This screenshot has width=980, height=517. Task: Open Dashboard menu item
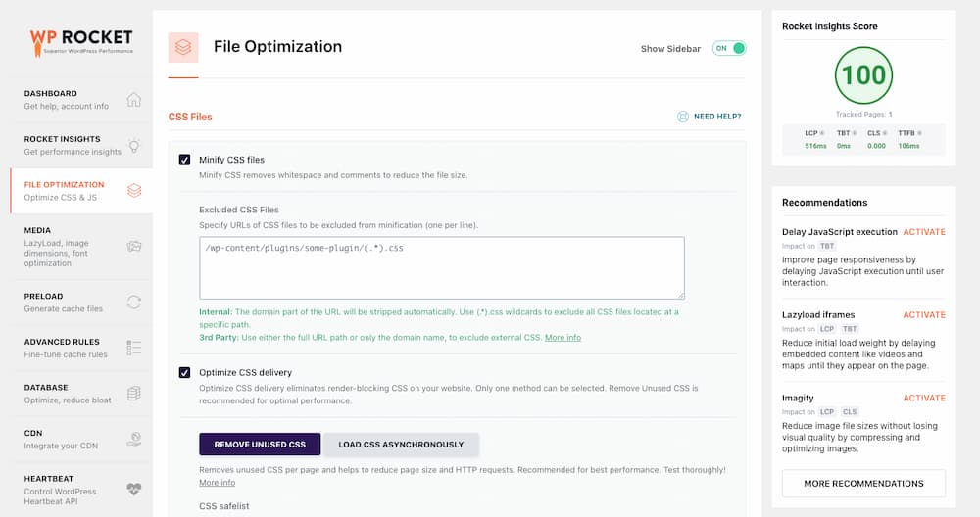81,99
